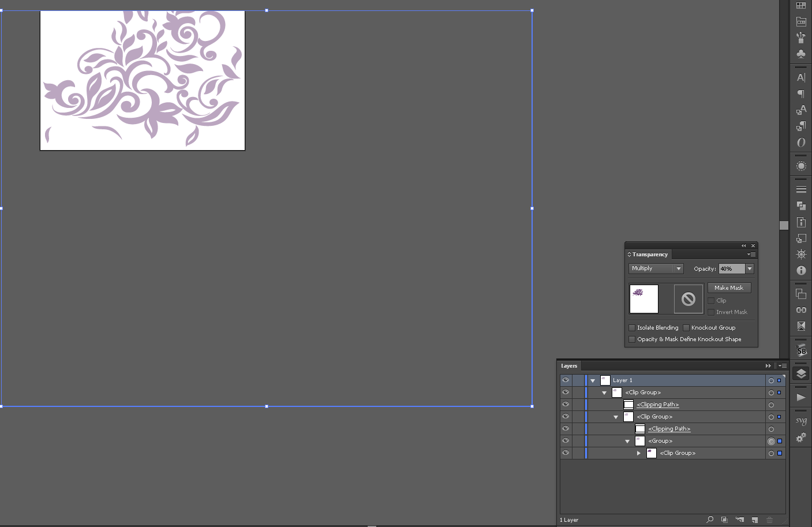Enable the Isolate Blending checkbox

pyautogui.click(x=632, y=328)
